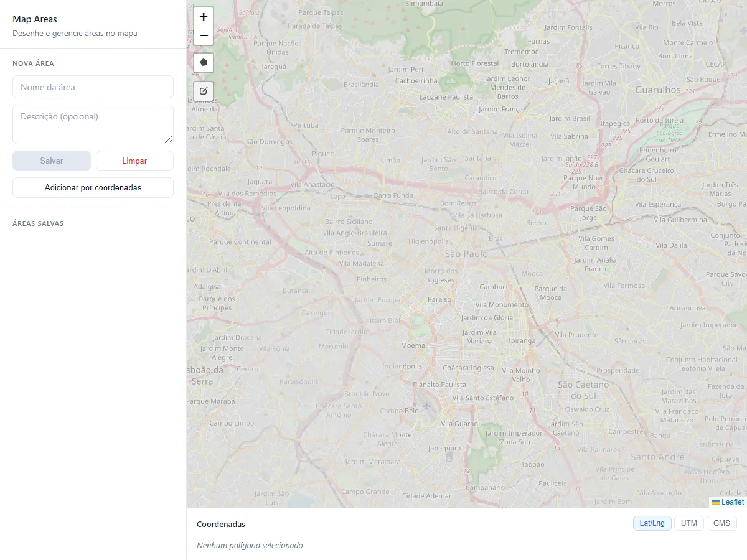Click the Guarulhos label on map
Viewport: 747px width, 560px height.
click(x=658, y=90)
